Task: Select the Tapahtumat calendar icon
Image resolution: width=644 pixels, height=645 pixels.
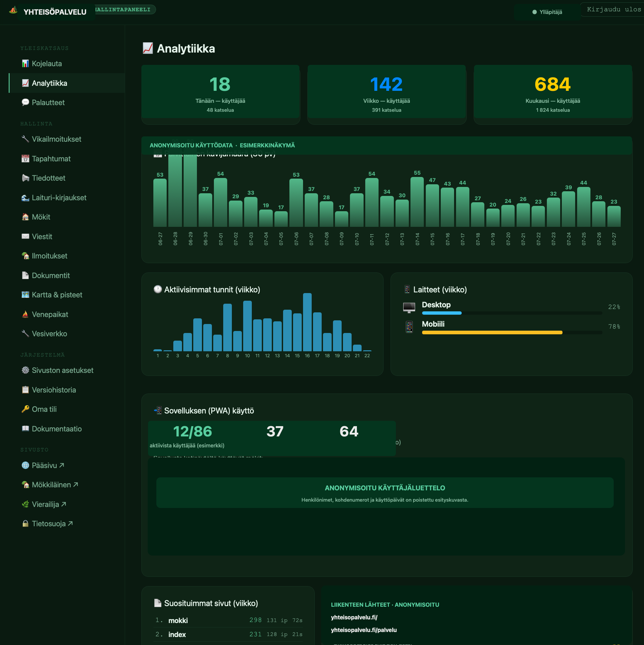Action: (x=25, y=159)
